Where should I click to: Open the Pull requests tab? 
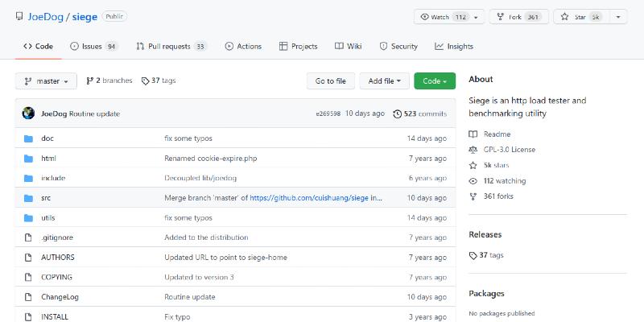pyautogui.click(x=171, y=47)
